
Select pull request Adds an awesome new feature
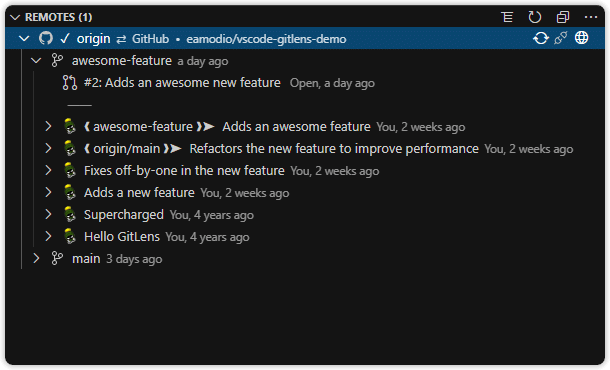click(x=182, y=82)
